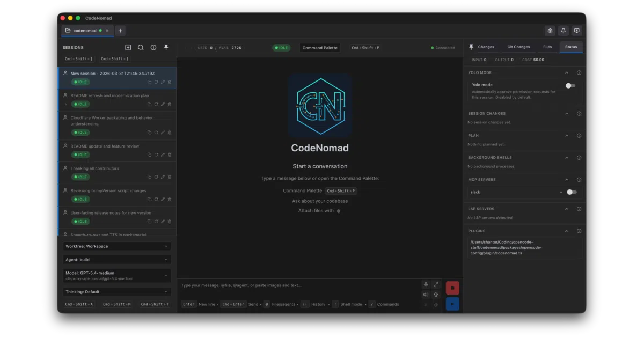Screen dimensions: 644x338
Task: Switch to the Files tab
Action: pos(547,47)
